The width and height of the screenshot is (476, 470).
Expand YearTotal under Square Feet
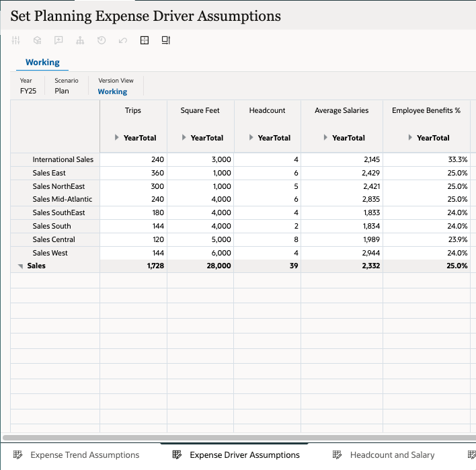coord(184,138)
